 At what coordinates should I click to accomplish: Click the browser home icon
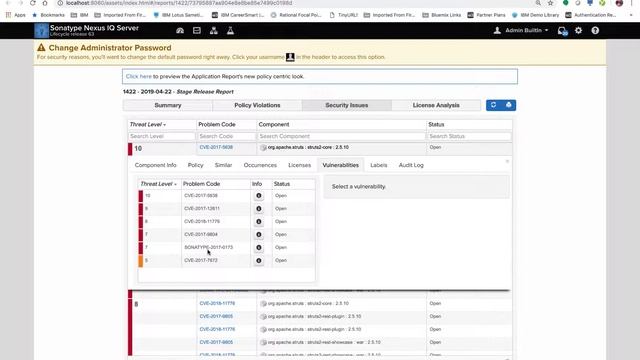[x=45, y=3]
